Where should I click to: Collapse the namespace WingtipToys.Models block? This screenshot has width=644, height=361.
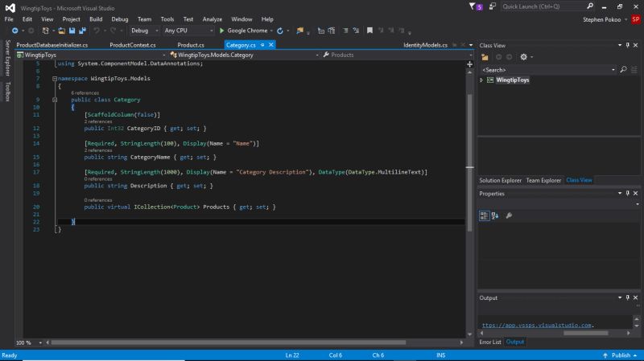click(55, 79)
